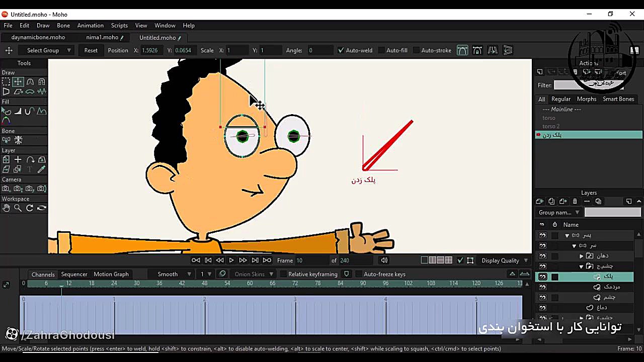
Task: Hide the دماغ layer via eye icon
Action: (542, 308)
